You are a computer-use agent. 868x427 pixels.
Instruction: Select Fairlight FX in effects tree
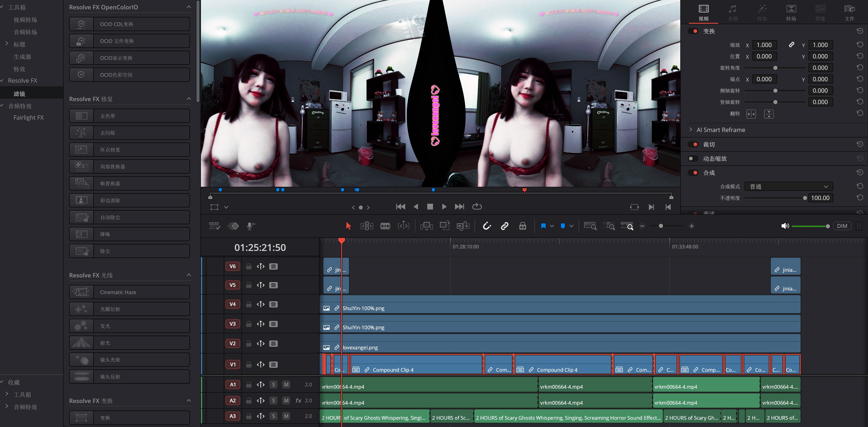pyautogui.click(x=29, y=117)
